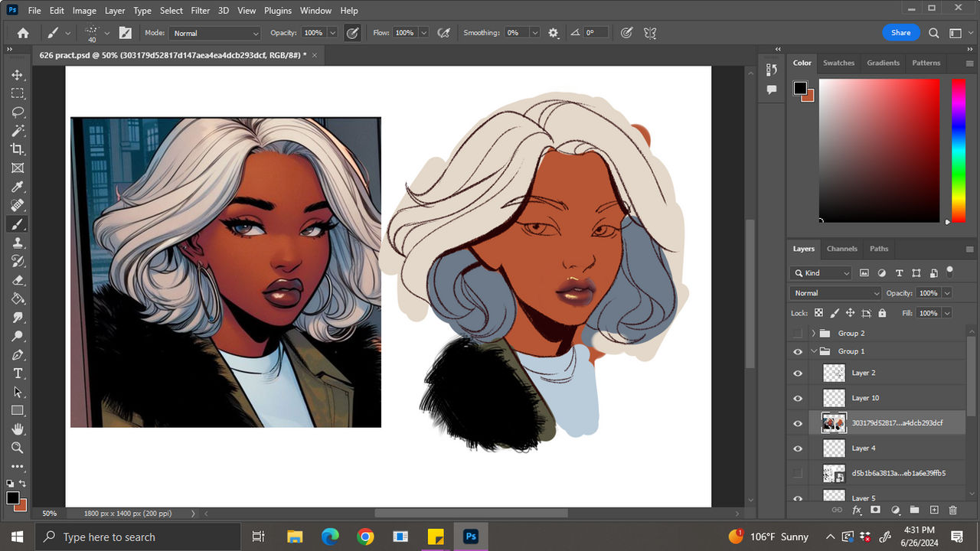
Task: Select the History Brush tool
Action: pos(17,262)
